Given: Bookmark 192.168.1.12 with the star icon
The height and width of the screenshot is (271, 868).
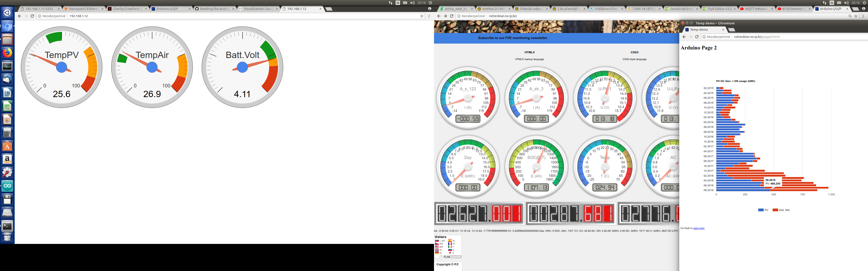Looking at the screenshot, I should [x=422, y=16].
